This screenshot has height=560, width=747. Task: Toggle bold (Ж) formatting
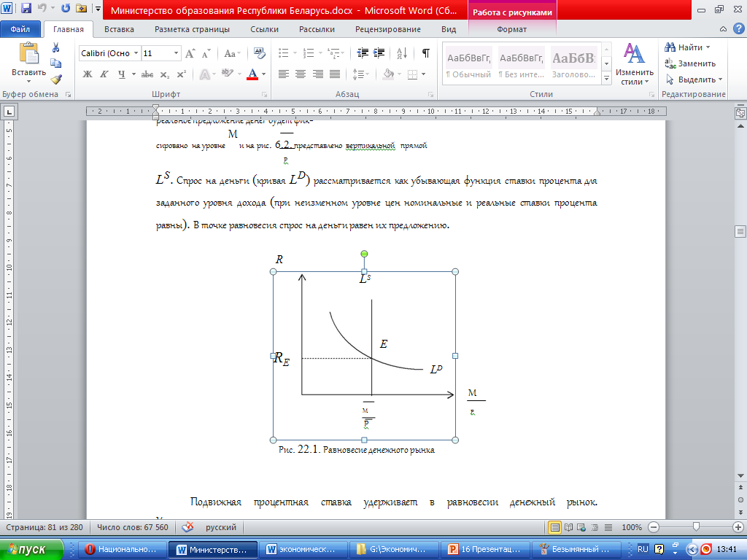pos(88,74)
